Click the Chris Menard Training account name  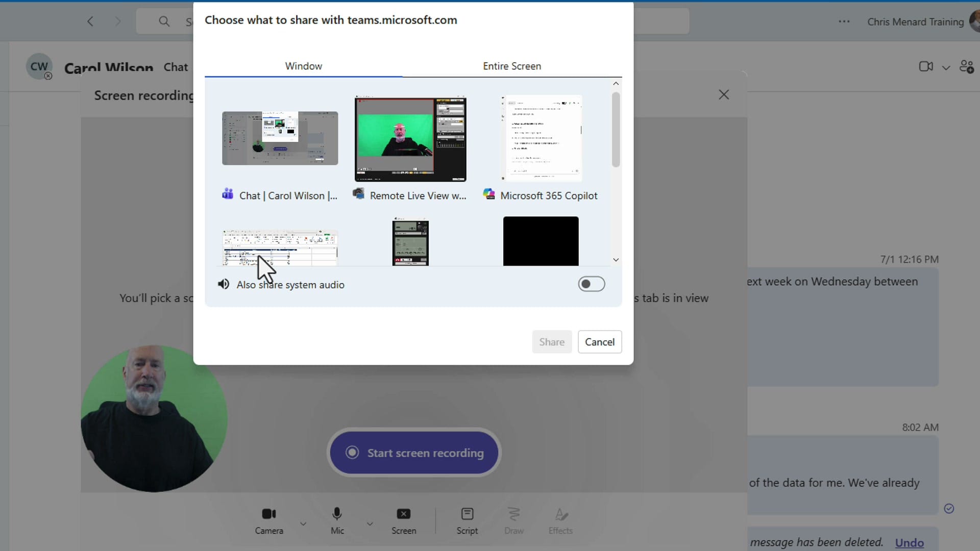pos(916,22)
